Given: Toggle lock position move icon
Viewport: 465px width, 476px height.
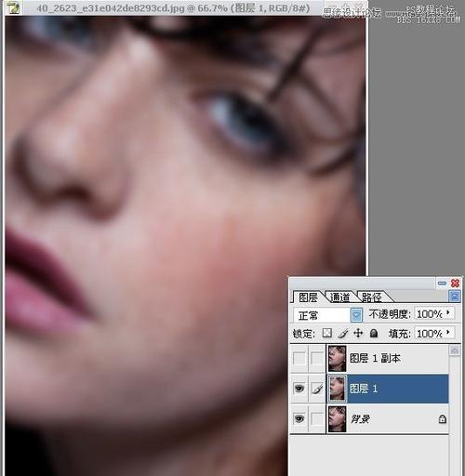Looking at the screenshot, I should click(358, 333).
